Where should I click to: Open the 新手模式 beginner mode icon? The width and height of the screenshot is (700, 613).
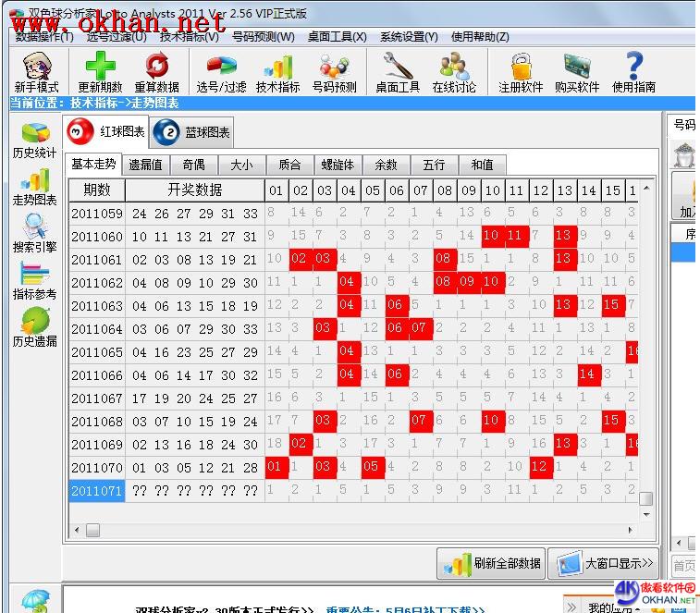37,71
